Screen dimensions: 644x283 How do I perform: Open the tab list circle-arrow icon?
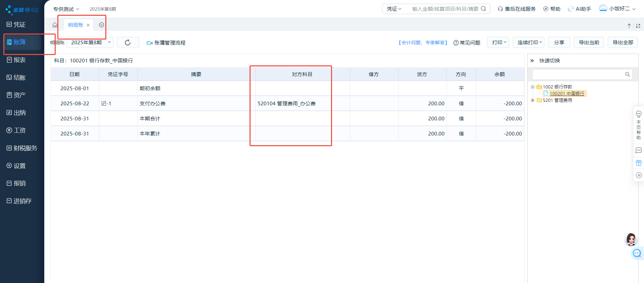pyautogui.click(x=101, y=25)
